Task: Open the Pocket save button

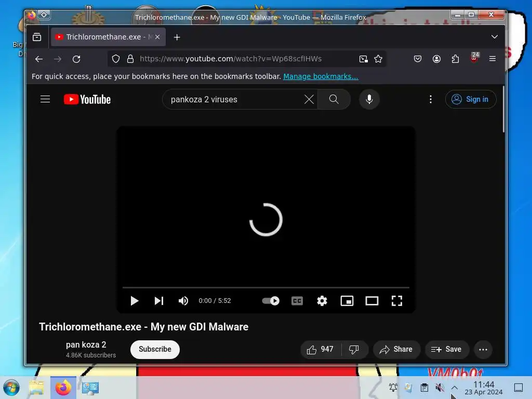Action: tap(418, 59)
